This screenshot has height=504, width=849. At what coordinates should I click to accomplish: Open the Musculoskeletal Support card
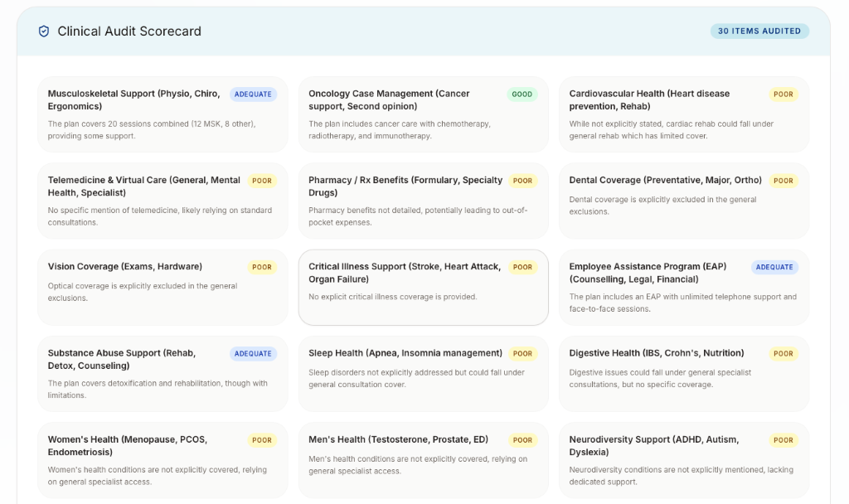(x=163, y=114)
